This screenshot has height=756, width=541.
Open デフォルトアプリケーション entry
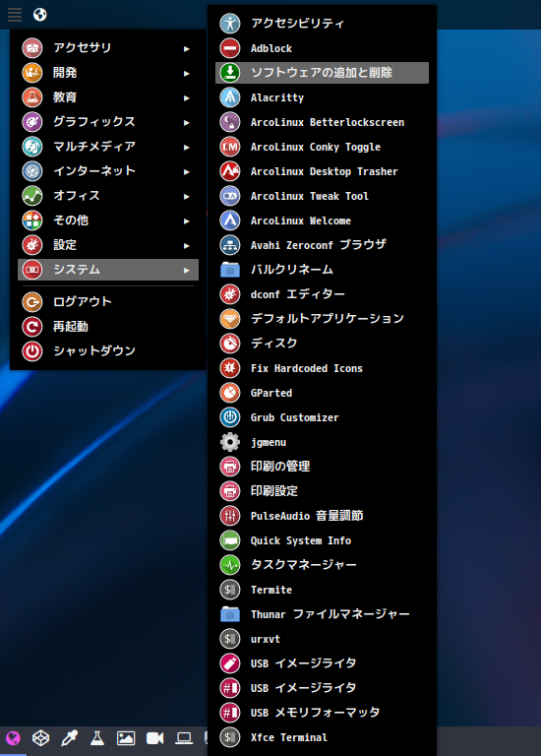click(x=322, y=319)
